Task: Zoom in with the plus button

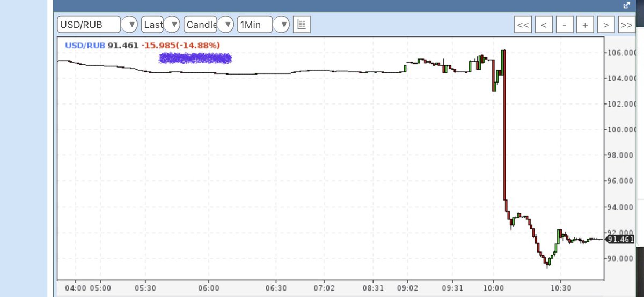Action: pos(584,25)
